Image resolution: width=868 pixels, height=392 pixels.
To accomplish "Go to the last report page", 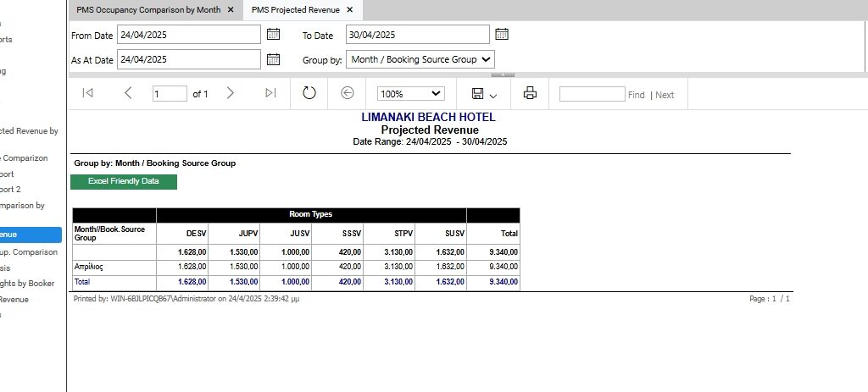I will pyautogui.click(x=270, y=93).
